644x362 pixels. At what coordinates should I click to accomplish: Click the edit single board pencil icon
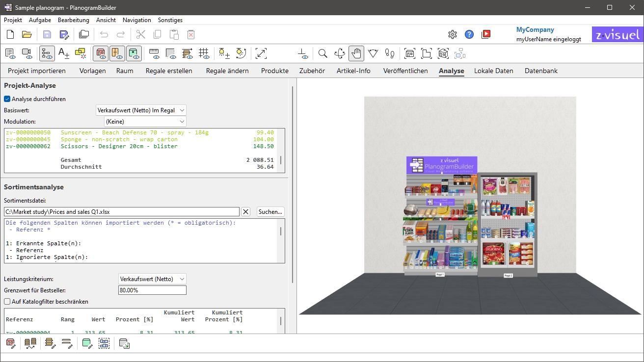67,343
